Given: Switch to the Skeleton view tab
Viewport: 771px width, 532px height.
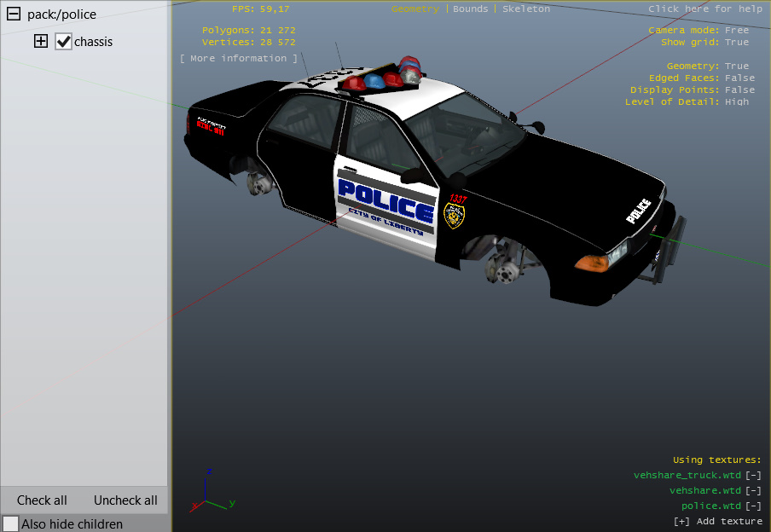Looking at the screenshot, I should 525,9.
